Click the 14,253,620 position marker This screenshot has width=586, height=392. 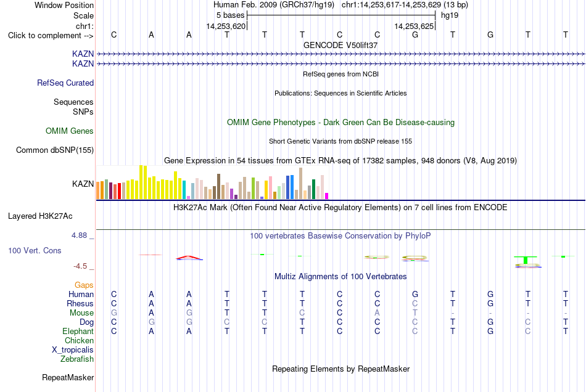[226, 26]
